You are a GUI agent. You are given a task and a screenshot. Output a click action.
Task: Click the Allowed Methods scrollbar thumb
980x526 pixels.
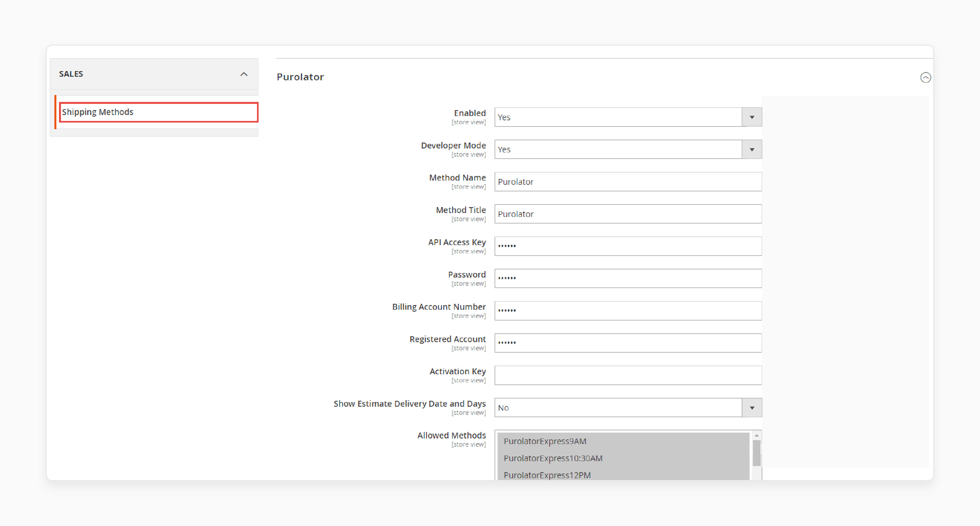[x=756, y=453]
